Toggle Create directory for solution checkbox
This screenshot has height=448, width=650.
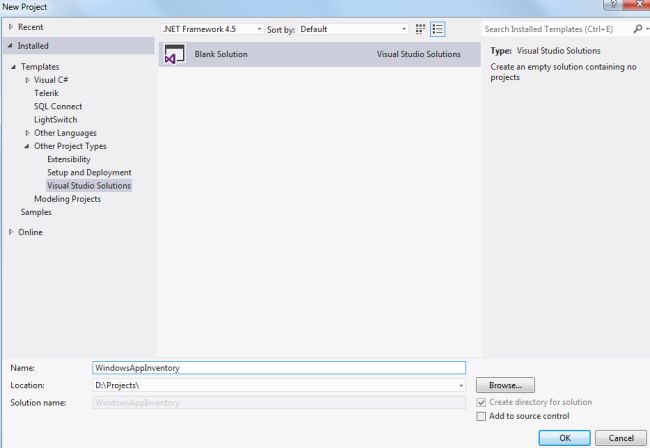(x=481, y=402)
